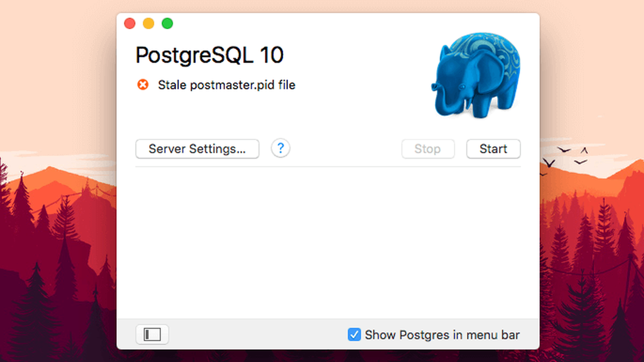644x362 pixels.
Task: Start the PostgreSQL 10 server
Action: pos(493,149)
